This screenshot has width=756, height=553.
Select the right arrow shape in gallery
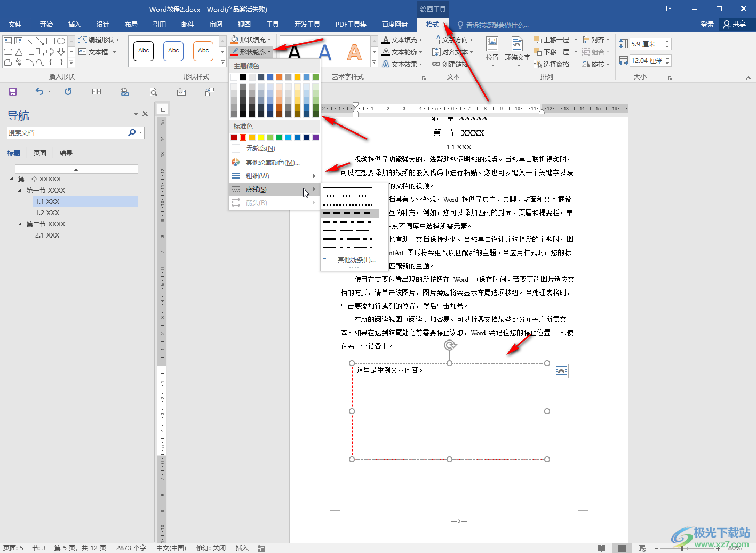click(x=51, y=52)
